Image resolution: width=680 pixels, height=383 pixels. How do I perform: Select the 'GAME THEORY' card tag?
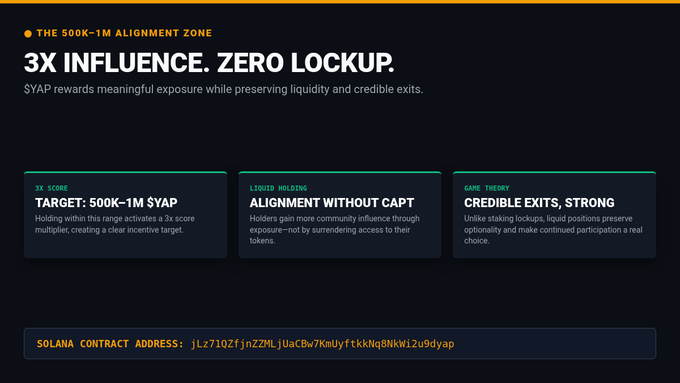click(x=487, y=188)
